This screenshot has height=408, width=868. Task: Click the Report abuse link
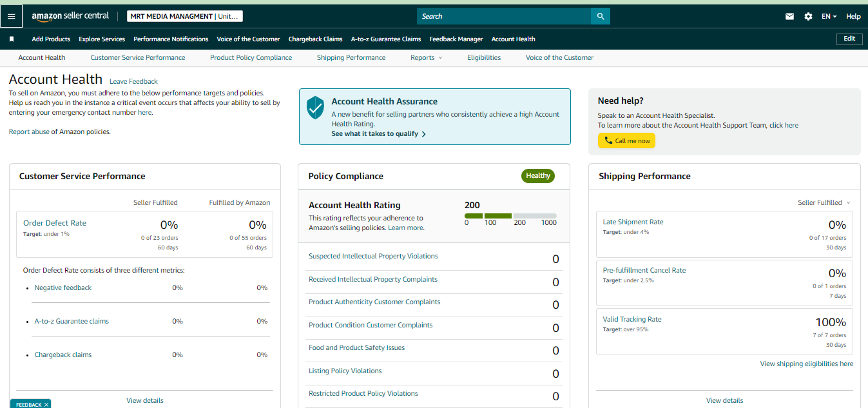29,132
